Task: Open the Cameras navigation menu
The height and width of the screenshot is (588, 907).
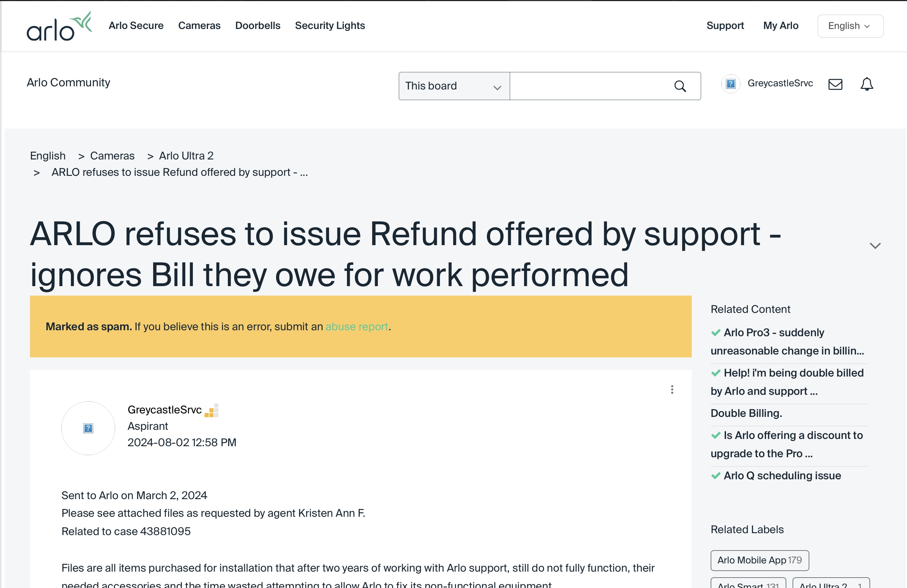Action: pyautogui.click(x=199, y=26)
